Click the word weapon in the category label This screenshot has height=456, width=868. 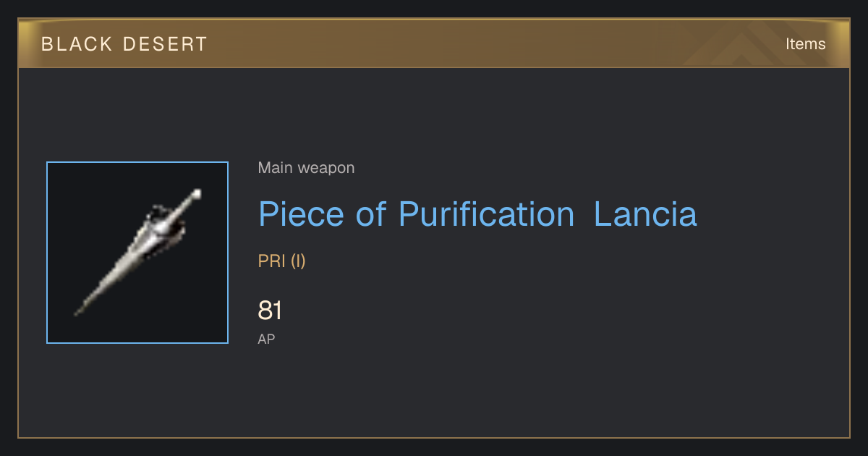click(x=326, y=169)
